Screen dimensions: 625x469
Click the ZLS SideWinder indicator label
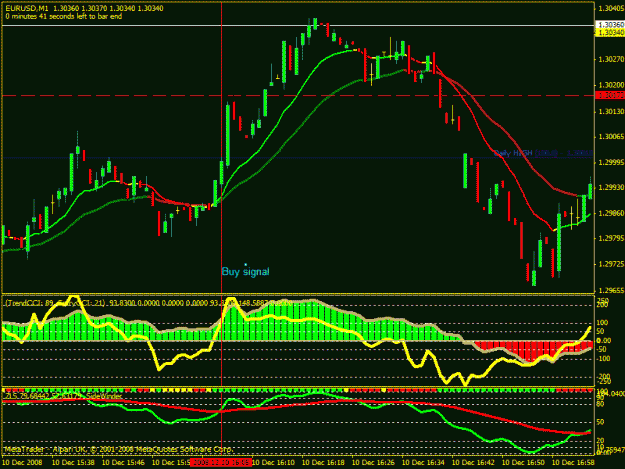coord(63,396)
